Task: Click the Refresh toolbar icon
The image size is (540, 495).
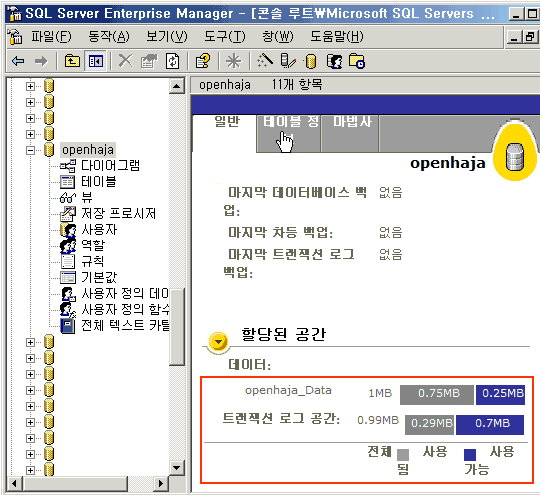Action: pos(172,61)
